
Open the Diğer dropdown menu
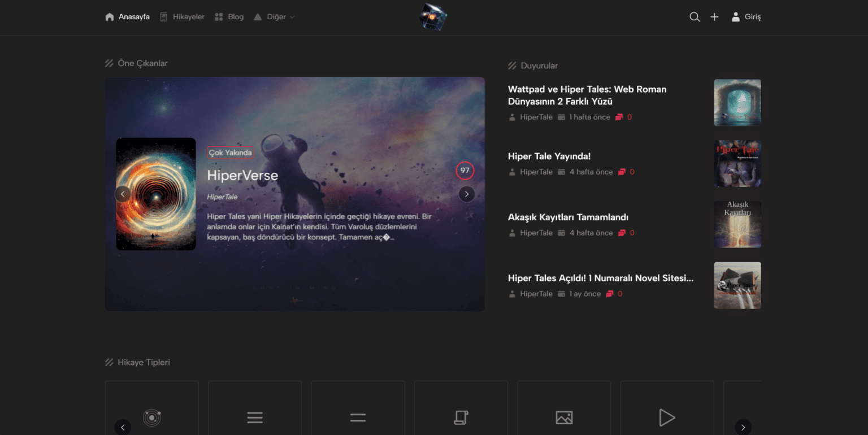point(275,16)
